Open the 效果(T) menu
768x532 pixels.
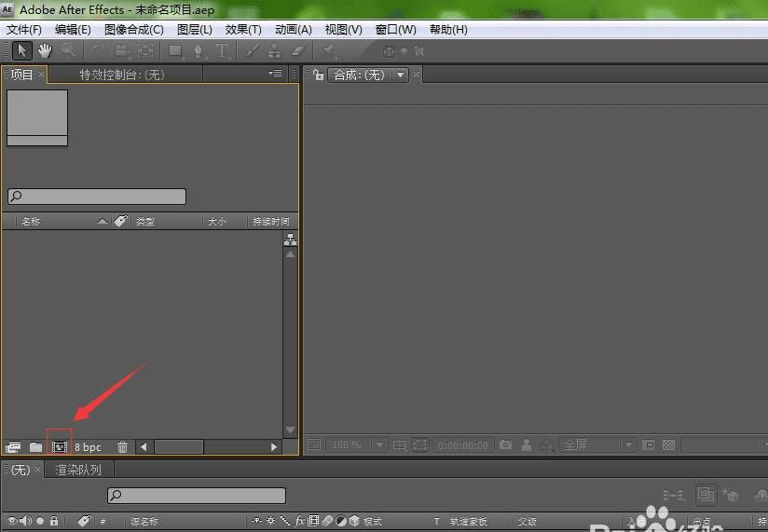point(243,30)
